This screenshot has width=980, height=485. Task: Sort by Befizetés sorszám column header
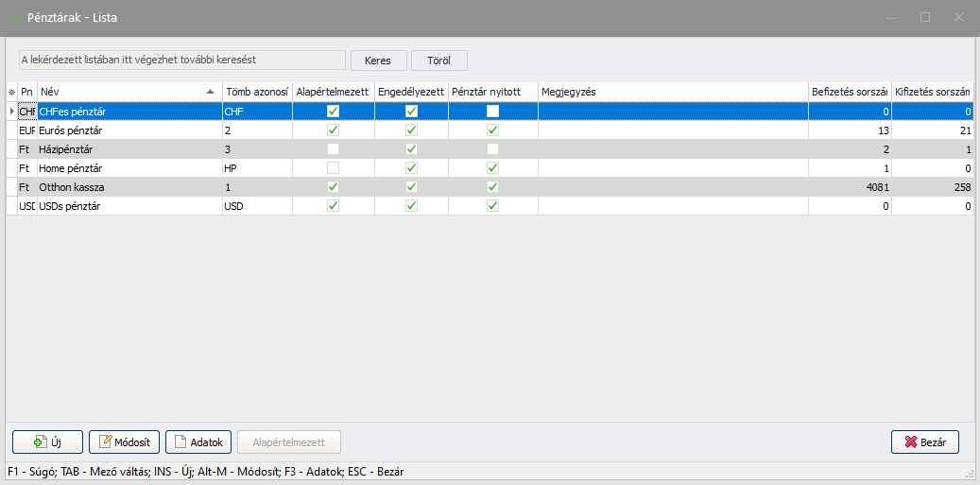pyautogui.click(x=849, y=92)
